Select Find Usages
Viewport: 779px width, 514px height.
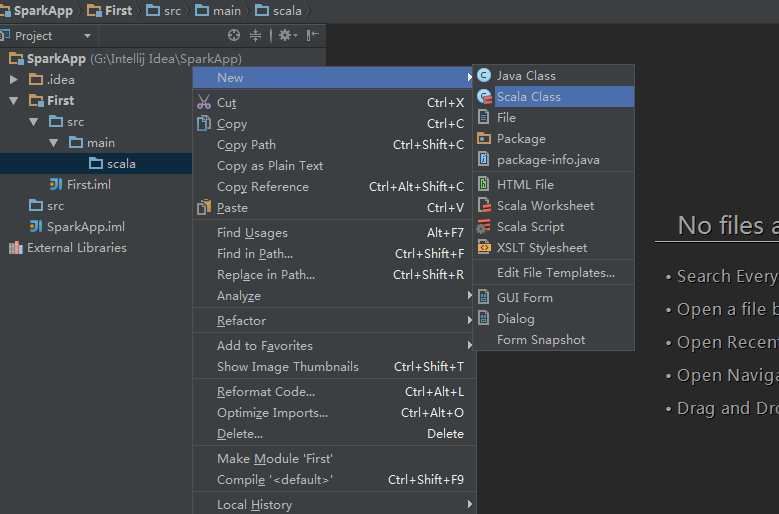click(334, 232)
